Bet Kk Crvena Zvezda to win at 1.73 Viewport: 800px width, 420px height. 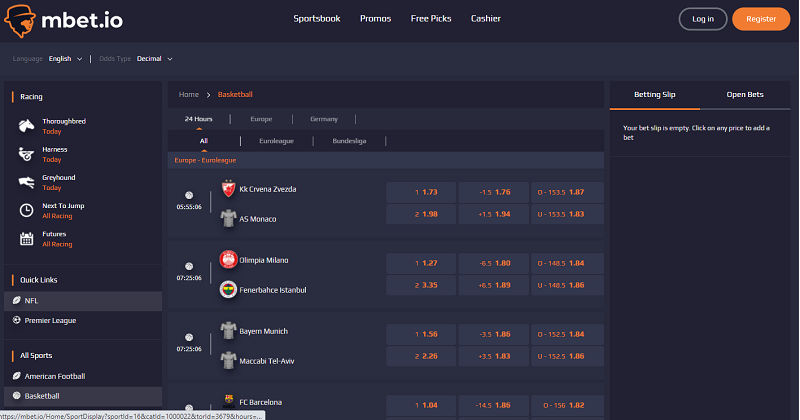tap(421, 192)
